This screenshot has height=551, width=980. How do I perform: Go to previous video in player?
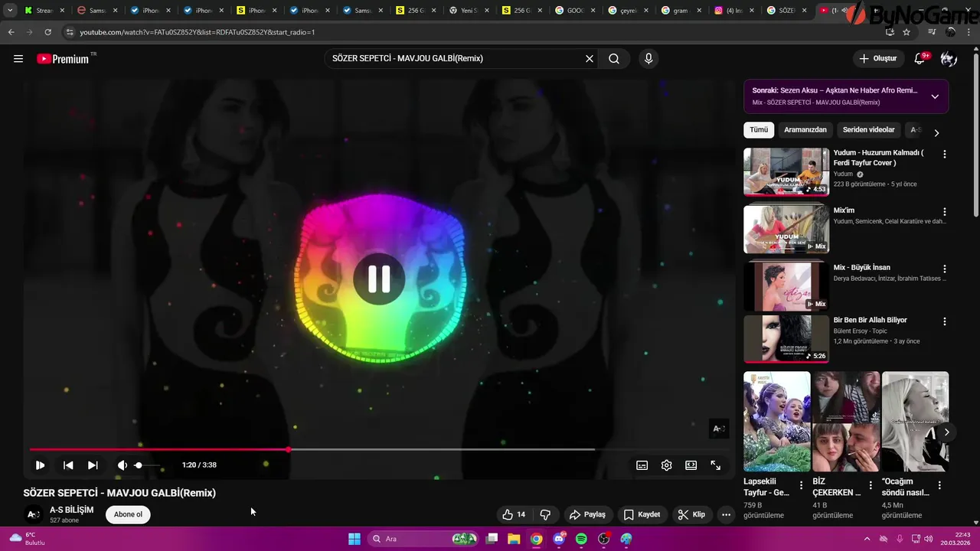click(68, 465)
